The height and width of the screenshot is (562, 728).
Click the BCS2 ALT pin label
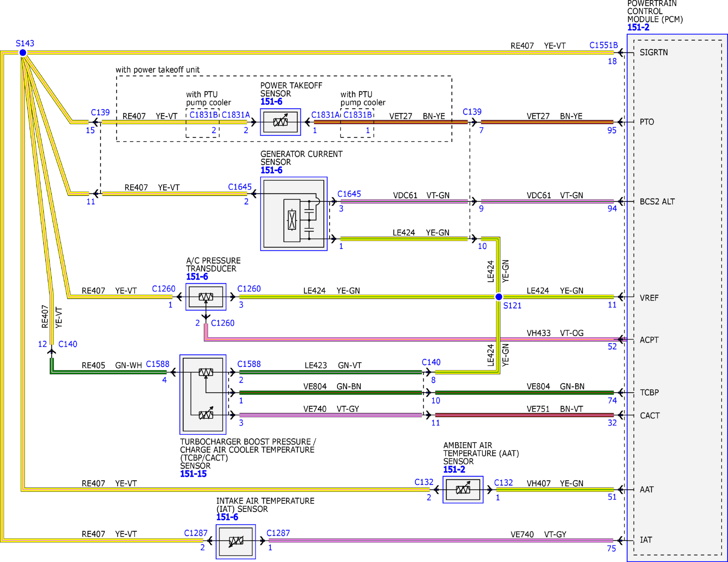pos(657,202)
